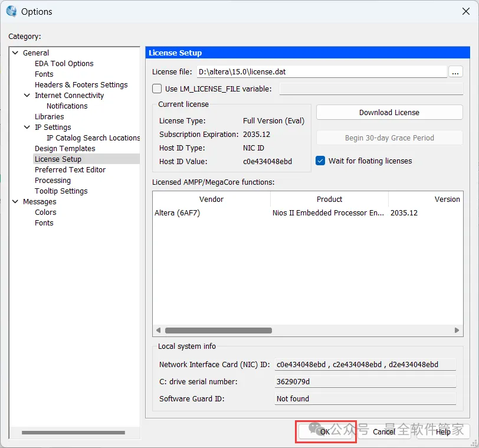Click the Vendor column header
The image size is (479, 448).
[211, 200]
